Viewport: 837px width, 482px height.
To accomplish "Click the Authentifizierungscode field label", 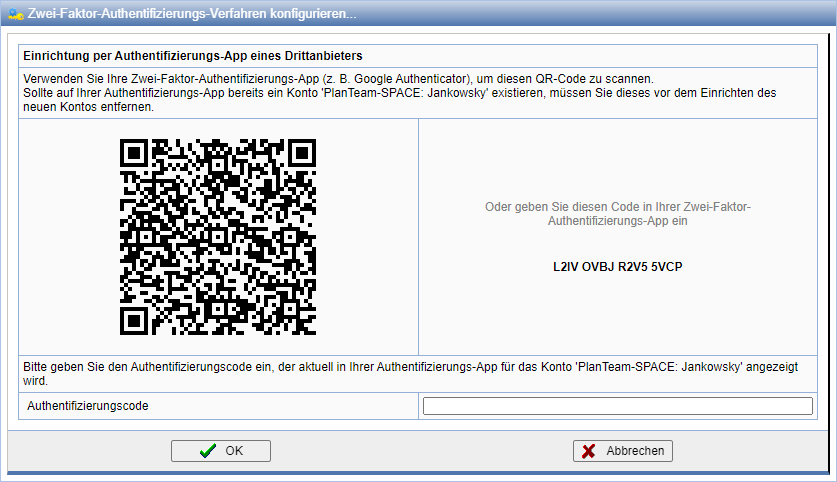I will click(88, 406).
